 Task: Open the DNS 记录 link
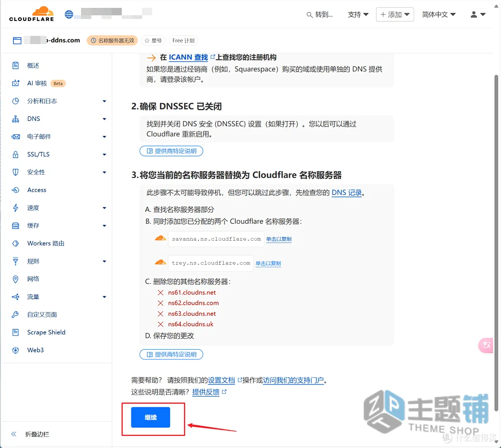pyautogui.click(x=347, y=192)
